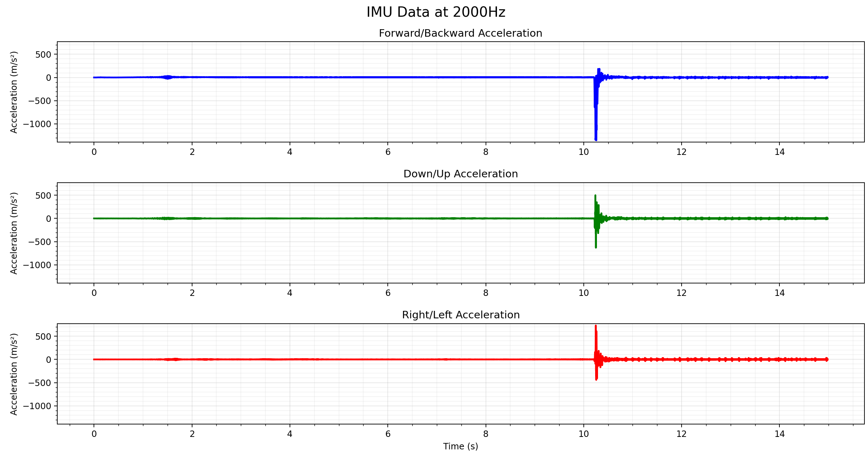This screenshot has width=868, height=454.
Task: Click the red negative spike bottom in bottom plot
Action: tap(596, 379)
